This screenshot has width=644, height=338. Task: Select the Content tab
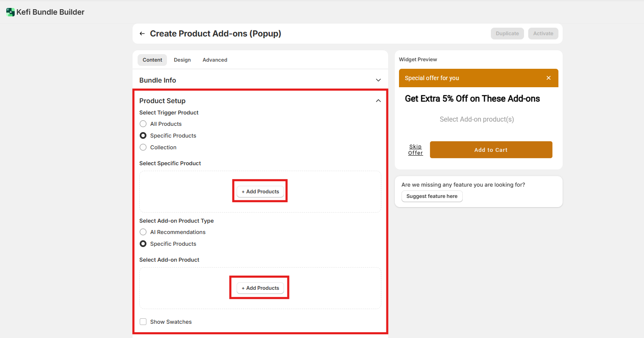pyautogui.click(x=152, y=60)
